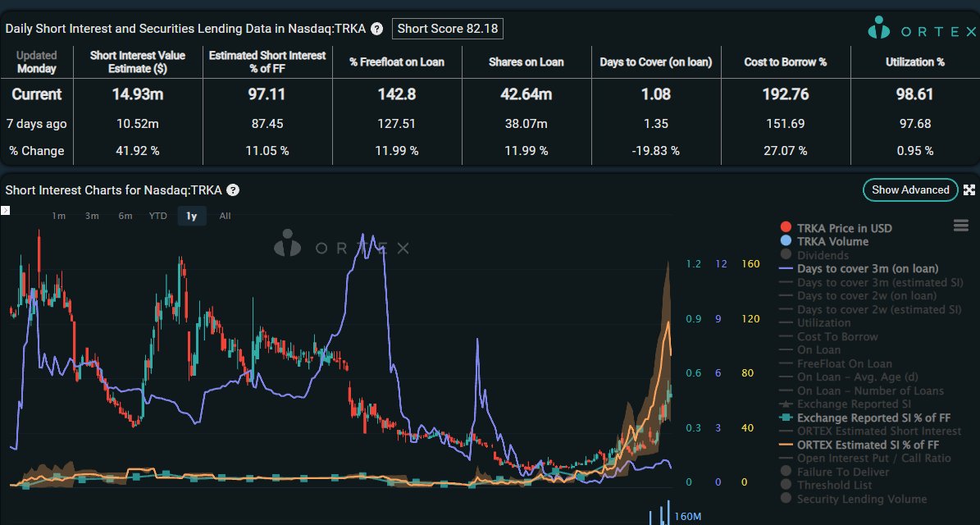
Task: Select the 3m time range
Action: click(x=92, y=216)
